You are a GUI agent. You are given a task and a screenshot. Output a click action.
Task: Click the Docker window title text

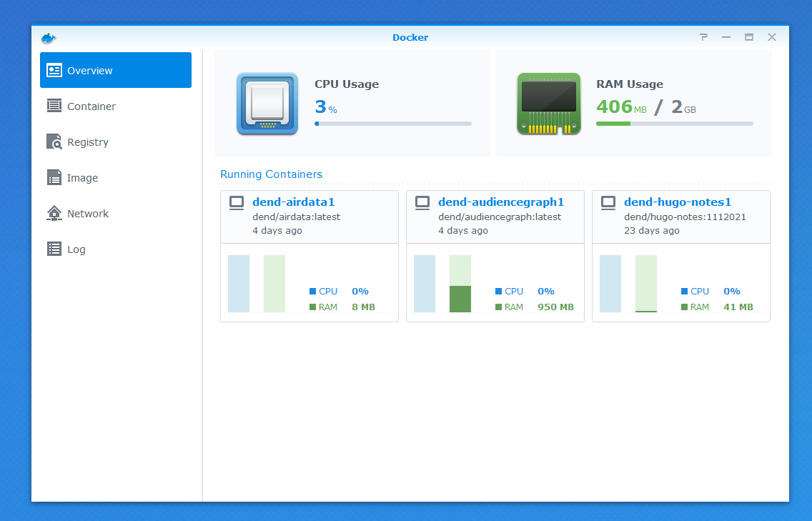410,37
